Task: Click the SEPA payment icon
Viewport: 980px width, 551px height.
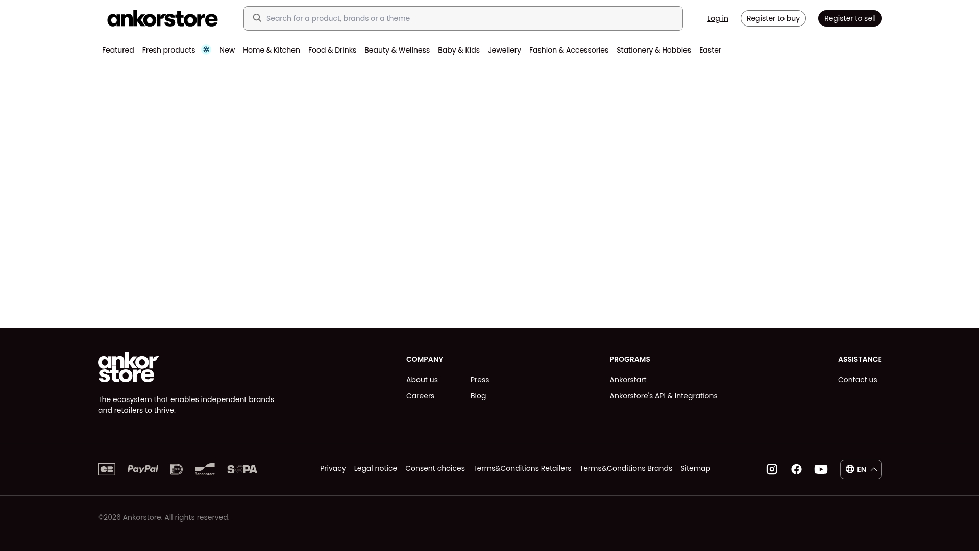Action: pos(242,469)
